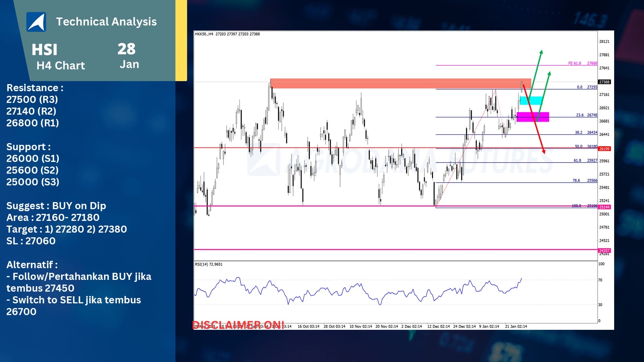Click the red DISCLAIMER ON! text

[x=238, y=325]
